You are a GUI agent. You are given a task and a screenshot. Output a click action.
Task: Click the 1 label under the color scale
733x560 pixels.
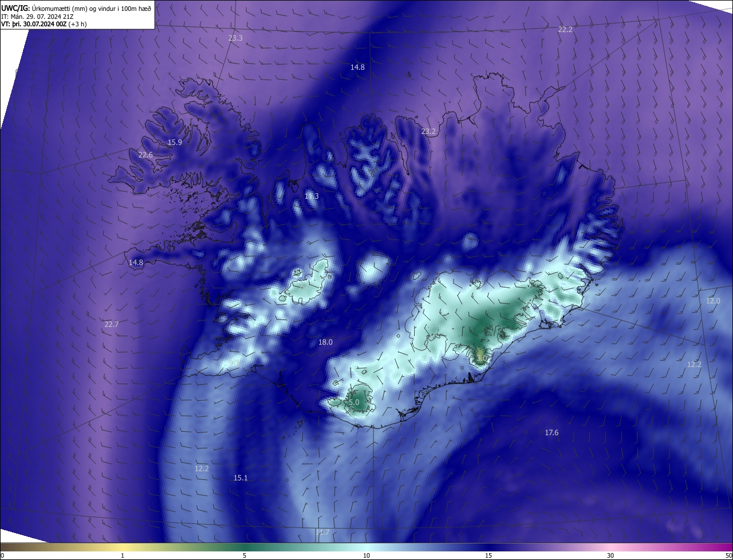click(123, 555)
